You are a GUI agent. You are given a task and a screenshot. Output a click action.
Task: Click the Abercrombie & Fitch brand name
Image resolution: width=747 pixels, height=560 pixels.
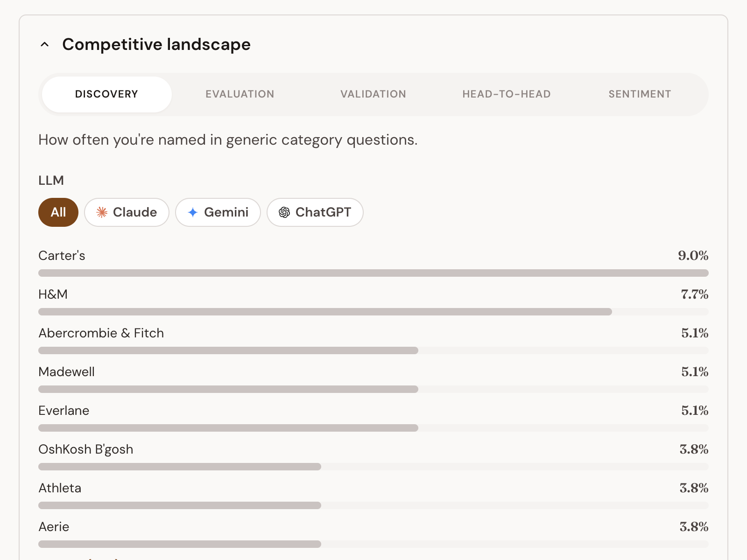point(101,333)
